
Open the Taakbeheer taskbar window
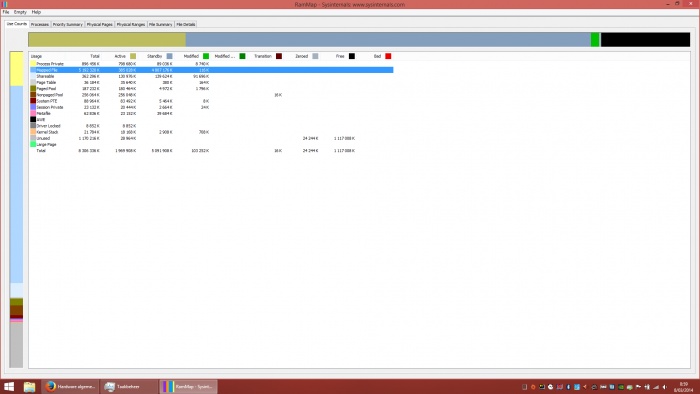pos(129,386)
